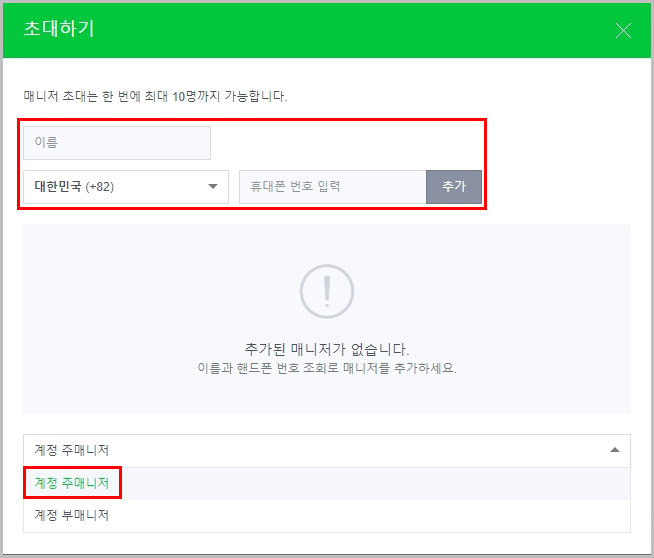Click the 휴대폰 번호 입력 phone field
This screenshot has width=654, height=558.
pyautogui.click(x=332, y=186)
